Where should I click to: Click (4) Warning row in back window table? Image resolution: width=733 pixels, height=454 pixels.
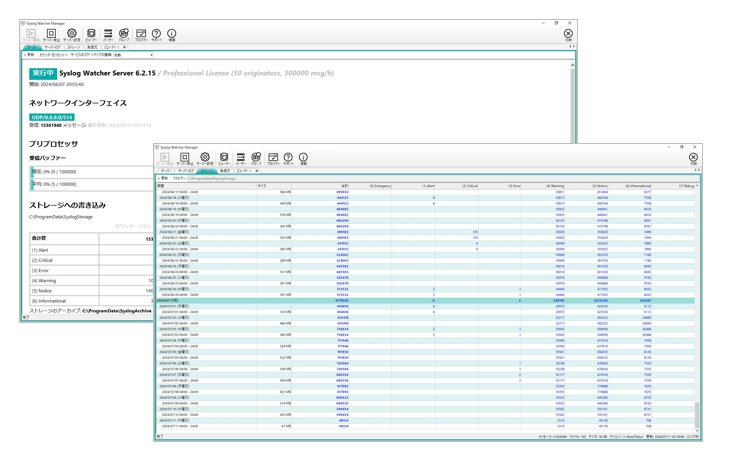[x=92, y=281]
